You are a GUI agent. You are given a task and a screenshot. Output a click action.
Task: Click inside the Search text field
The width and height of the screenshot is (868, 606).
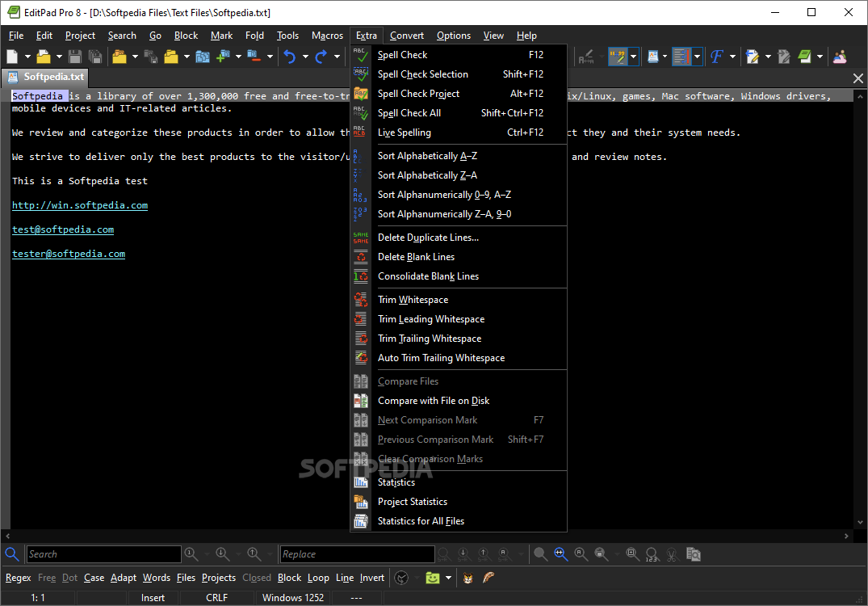tap(104, 554)
